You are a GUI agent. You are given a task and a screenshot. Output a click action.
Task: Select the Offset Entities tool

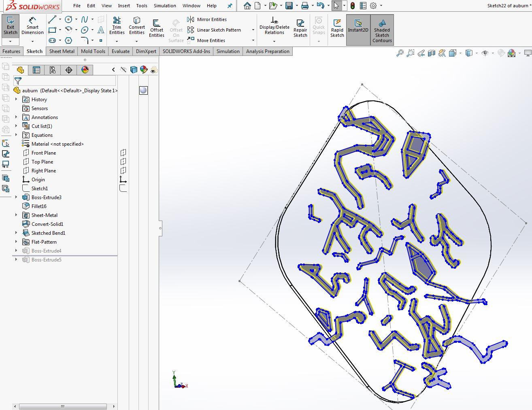[156, 28]
